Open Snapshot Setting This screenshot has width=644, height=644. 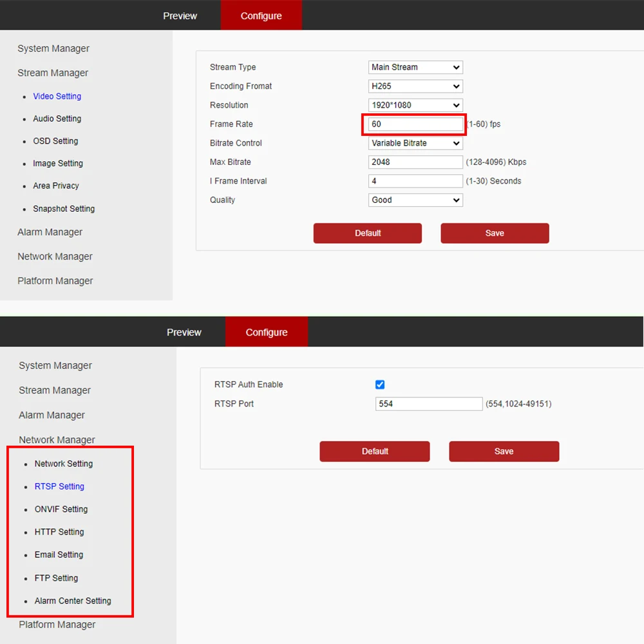click(x=64, y=209)
